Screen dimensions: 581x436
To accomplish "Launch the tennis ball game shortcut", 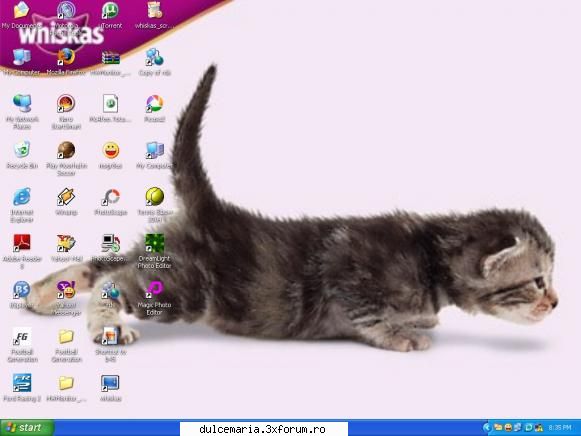I will tap(155, 196).
